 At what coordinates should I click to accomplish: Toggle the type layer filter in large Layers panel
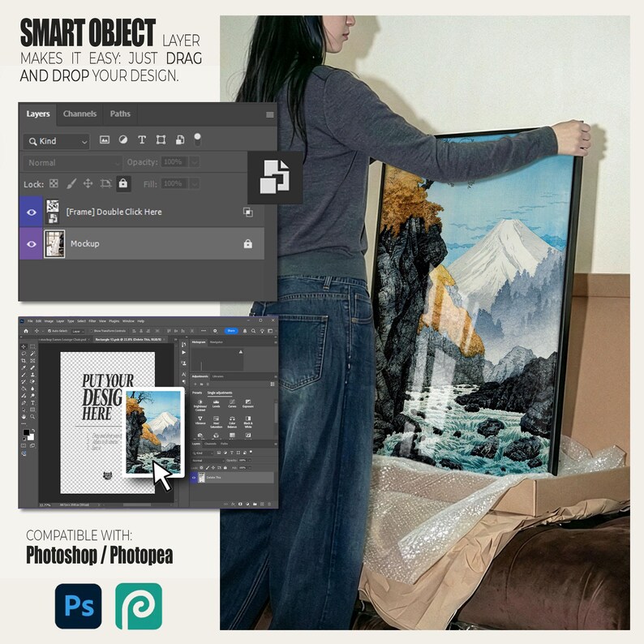click(142, 140)
